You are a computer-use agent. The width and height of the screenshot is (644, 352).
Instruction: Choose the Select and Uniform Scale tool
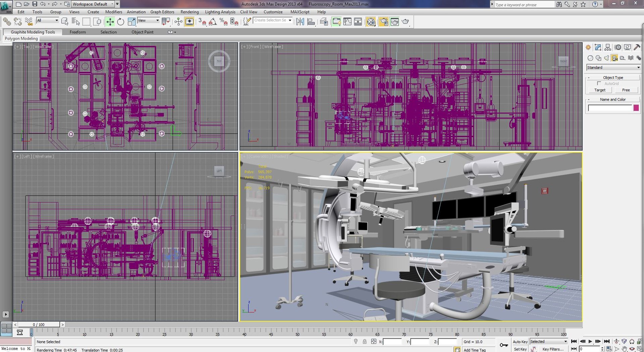(x=131, y=22)
